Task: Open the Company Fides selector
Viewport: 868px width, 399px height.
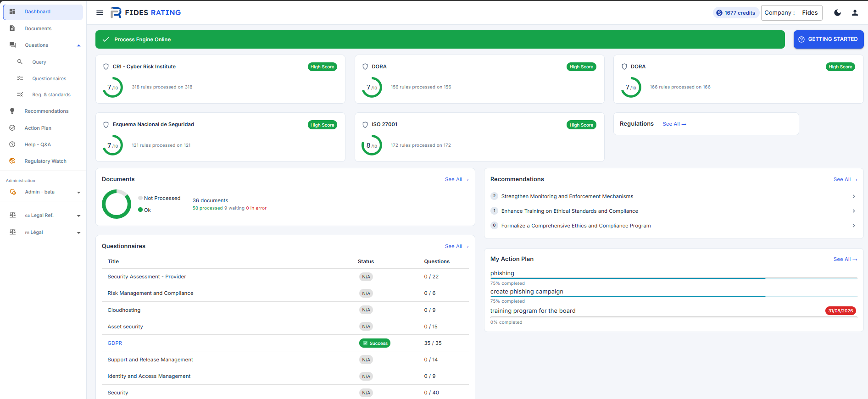Action: click(791, 13)
